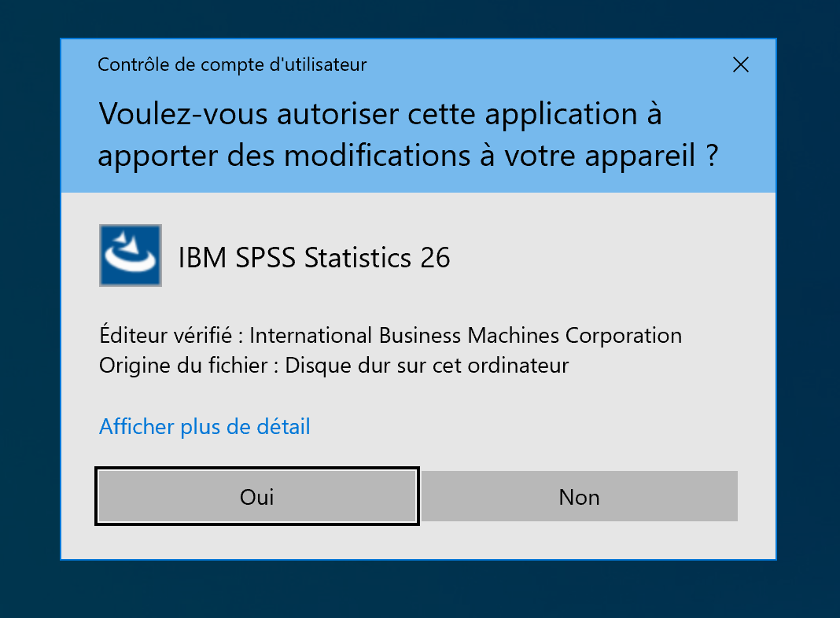Select the Disque dur sur cet ordinateur text
The width and height of the screenshot is (840, 618).
point(426,366)
